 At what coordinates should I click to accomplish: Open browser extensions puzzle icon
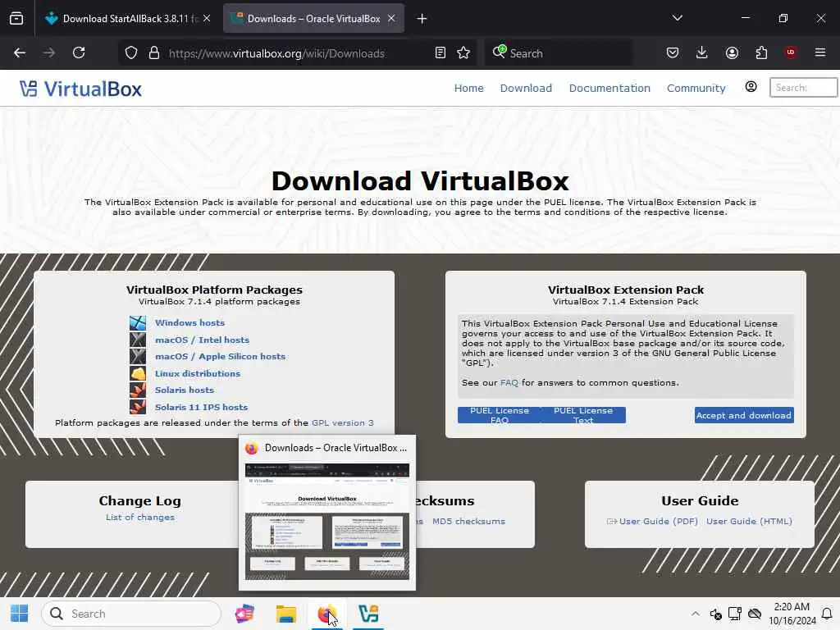761,53
